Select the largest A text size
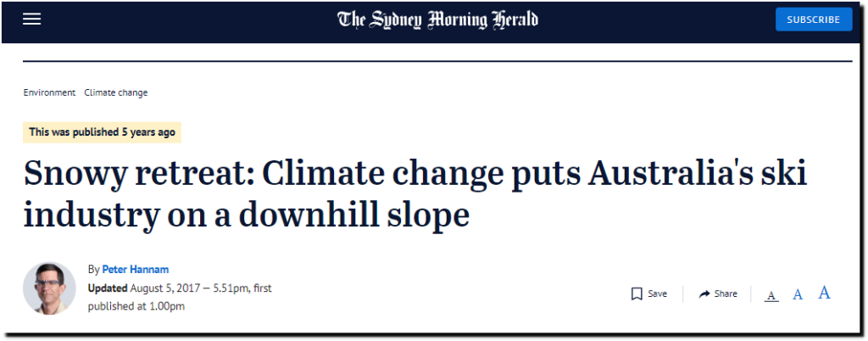This screenshot has height=341, width=868. (x=824, y=293)
